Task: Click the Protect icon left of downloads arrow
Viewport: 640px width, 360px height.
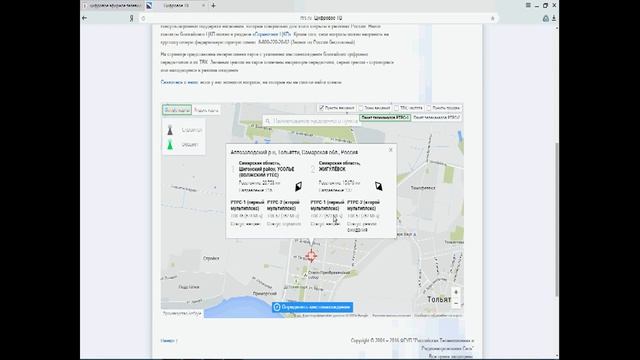Action: point(546,18)
